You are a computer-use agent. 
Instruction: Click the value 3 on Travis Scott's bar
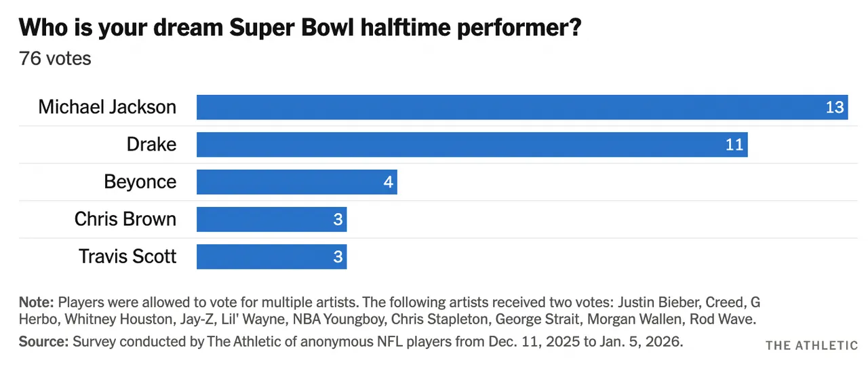(338, 256)
